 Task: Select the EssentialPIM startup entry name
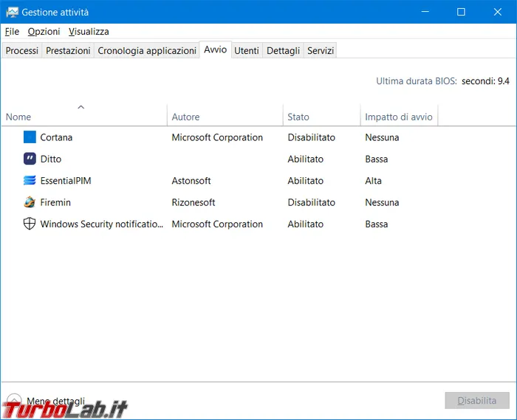(66, 181)
